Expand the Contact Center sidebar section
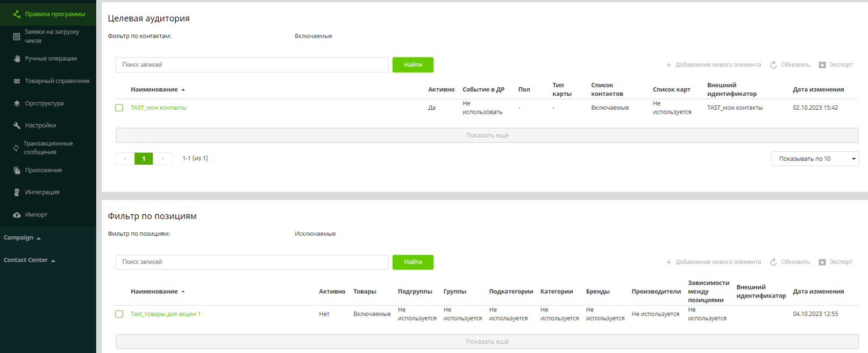868x353 pixels. coord(30,260)
